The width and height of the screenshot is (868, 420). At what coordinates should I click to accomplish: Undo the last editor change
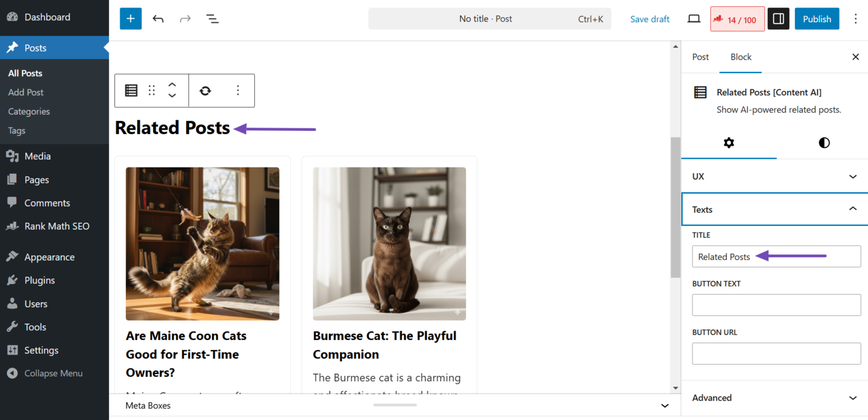[x=158, y=19]
